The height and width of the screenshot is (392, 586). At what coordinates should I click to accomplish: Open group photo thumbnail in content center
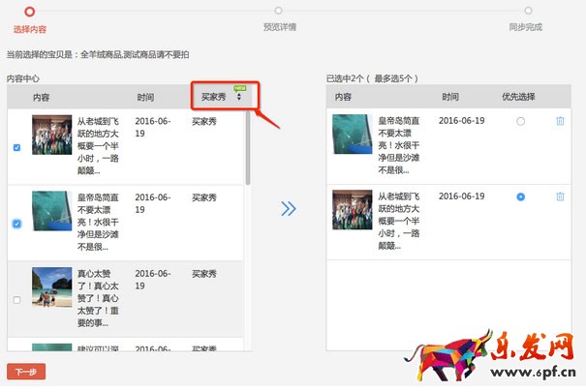click(52, 135)
